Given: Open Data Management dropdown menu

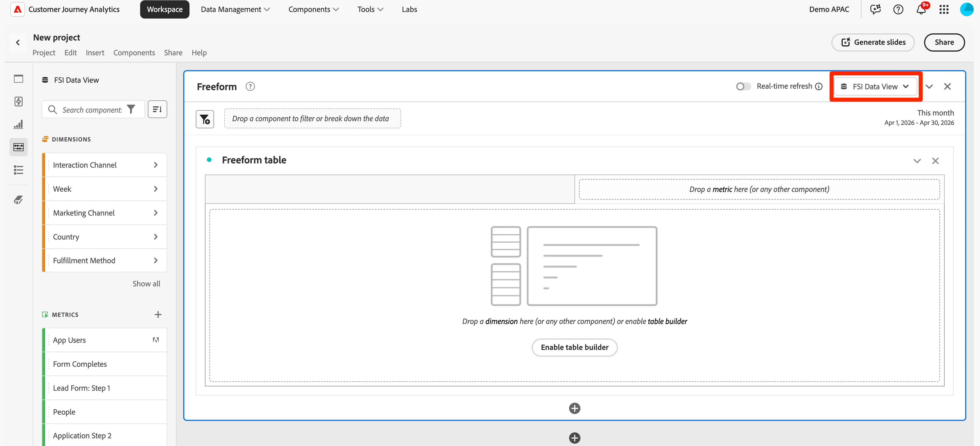Looking at the screenshot, I should pos(235,9).
